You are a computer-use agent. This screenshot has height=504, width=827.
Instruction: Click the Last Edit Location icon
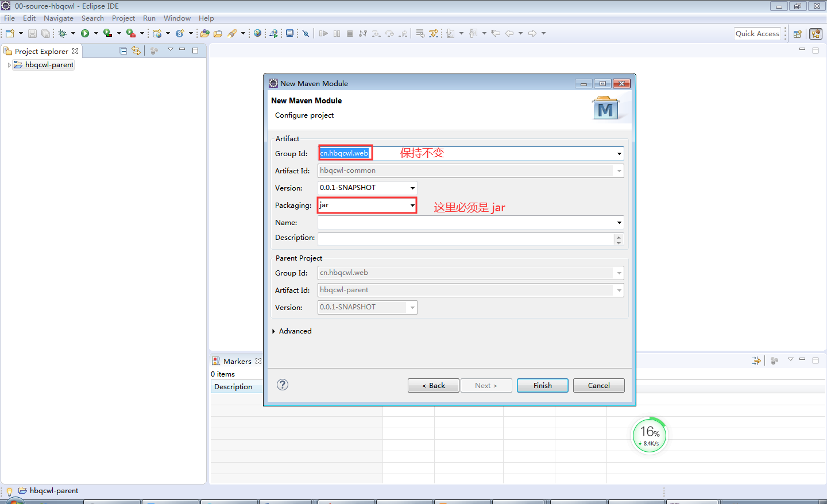(x=496, y=33)
